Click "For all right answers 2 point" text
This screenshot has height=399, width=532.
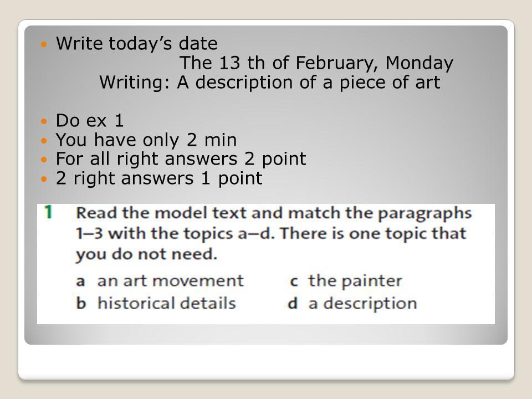coord(181,159)
